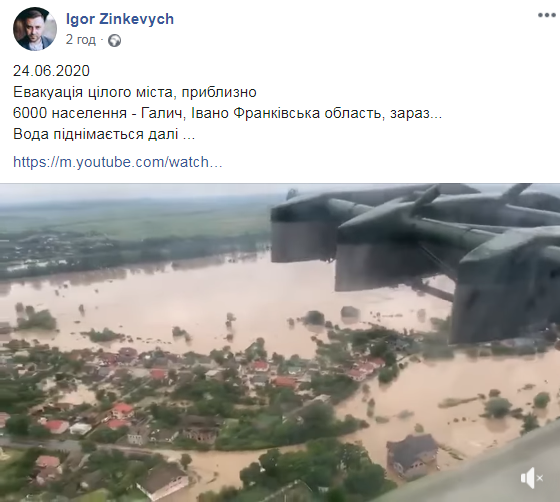Viewport: 560px width, 502px height.
Task: Click the globe public privacy icon
Action: tap(115, 40)
